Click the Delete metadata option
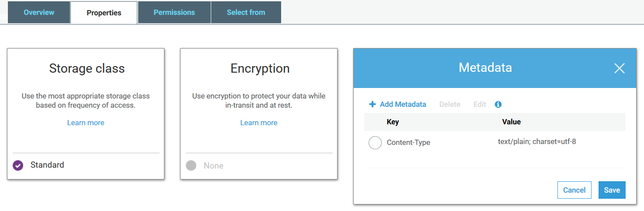 (x=450, y=104)
